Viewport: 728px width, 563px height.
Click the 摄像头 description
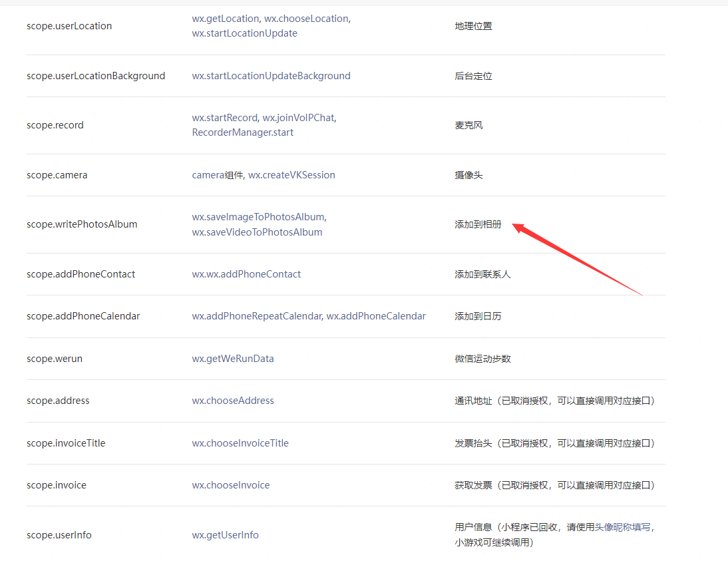[x=468, y=175]
